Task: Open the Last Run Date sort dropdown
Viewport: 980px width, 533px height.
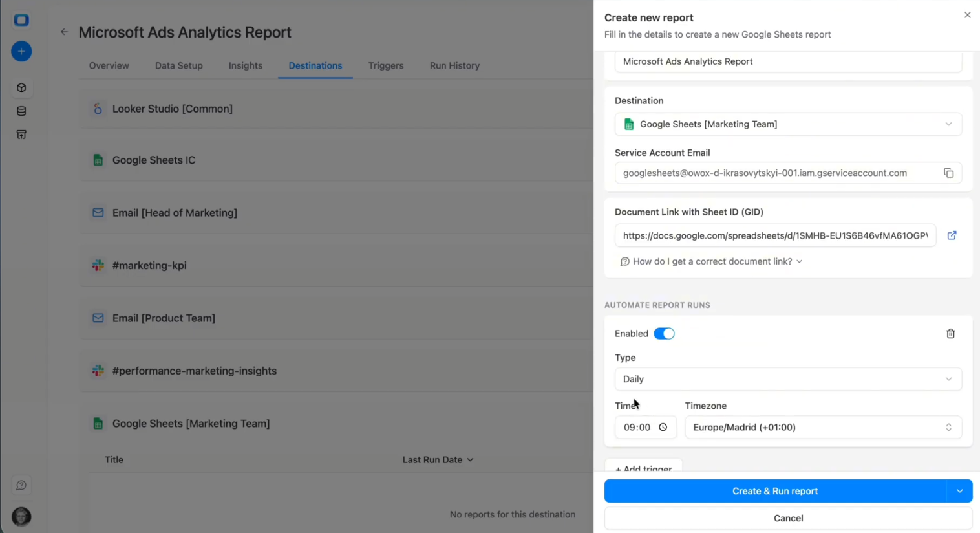Action: [x=438, y=460]
